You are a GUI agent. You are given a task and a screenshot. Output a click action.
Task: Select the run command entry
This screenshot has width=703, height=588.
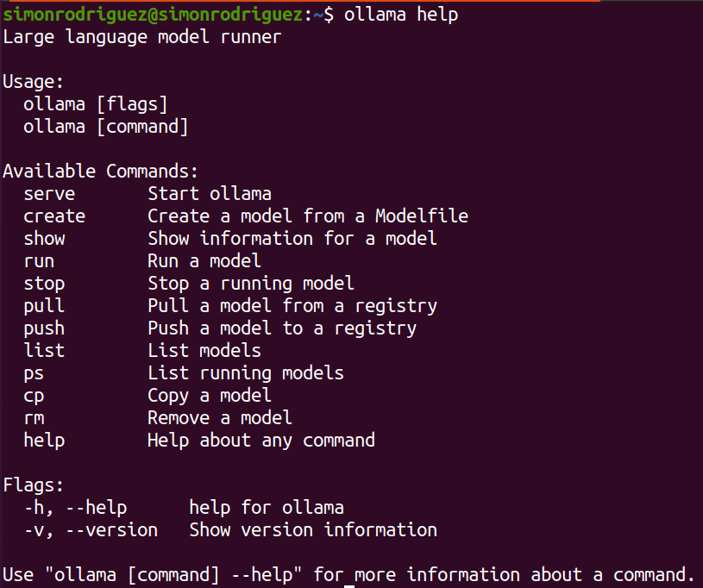[x=39, y=260]
